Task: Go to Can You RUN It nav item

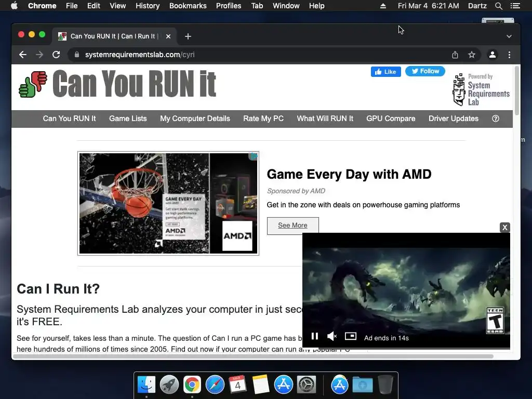Action: click(69, 118)
